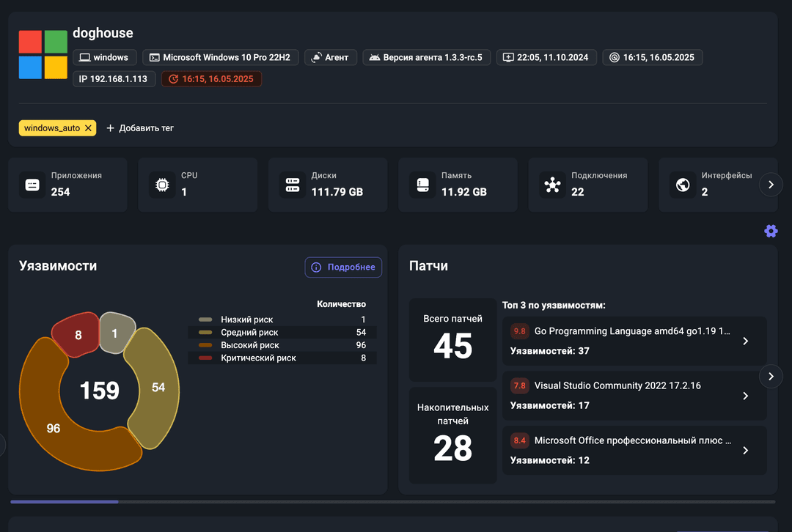Select the Критический риск legend row
Image resolution: width=792 pixels, height=532 pixels.
click(x=282, y=358)
